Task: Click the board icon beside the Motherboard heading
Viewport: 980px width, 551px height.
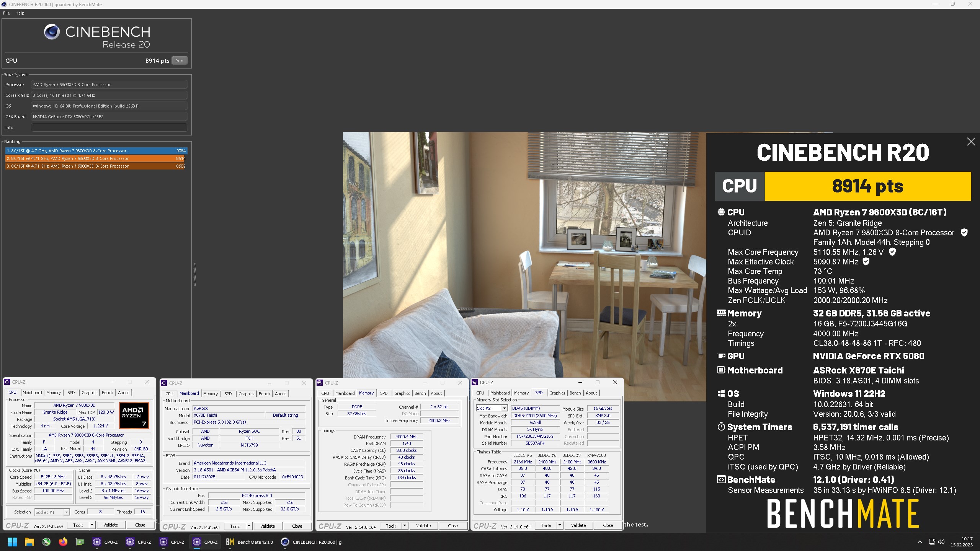Action: pyautogui.click(x=721, y=370)
